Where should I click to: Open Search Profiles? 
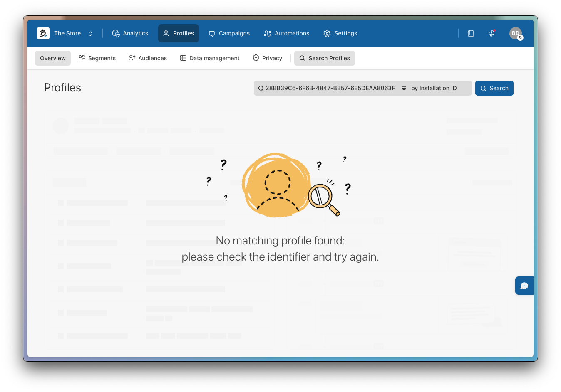(324, 58)
